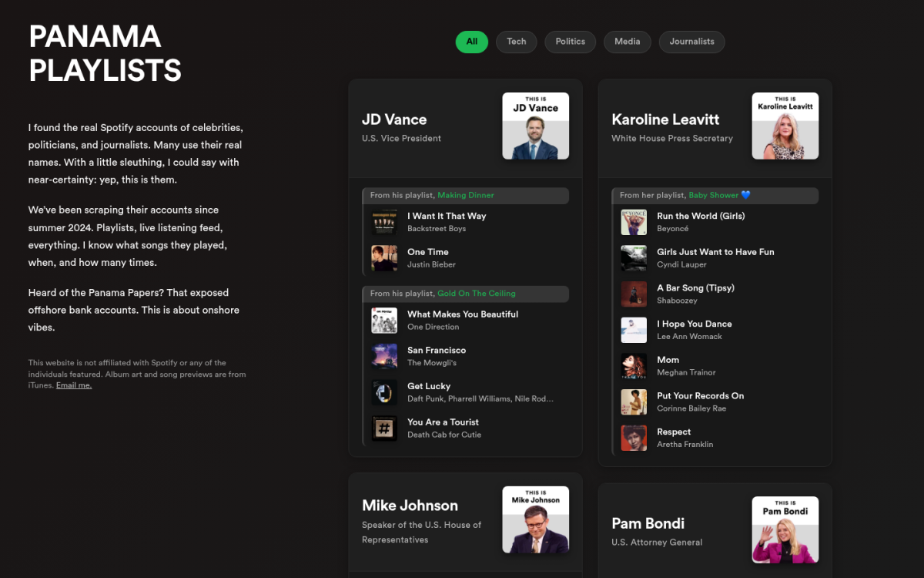Viewport: 924px width, 578px height.
Task: Click the Daft Punk, Pharrell Williams artist line
Action: coord(480,399)
